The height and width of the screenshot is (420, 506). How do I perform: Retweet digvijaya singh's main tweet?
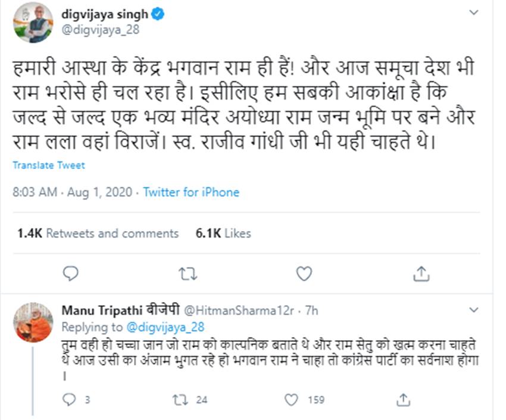186,273
